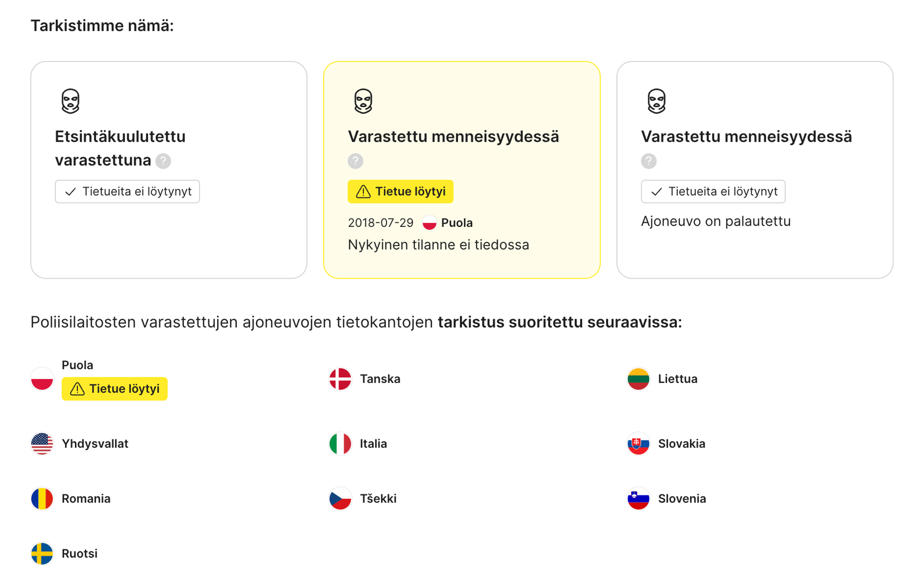Image resolution: width=924 pixels, height=586 pixels.
Task: Click help icon in right Varastettu menneisyydessä card
Action: 648,161
